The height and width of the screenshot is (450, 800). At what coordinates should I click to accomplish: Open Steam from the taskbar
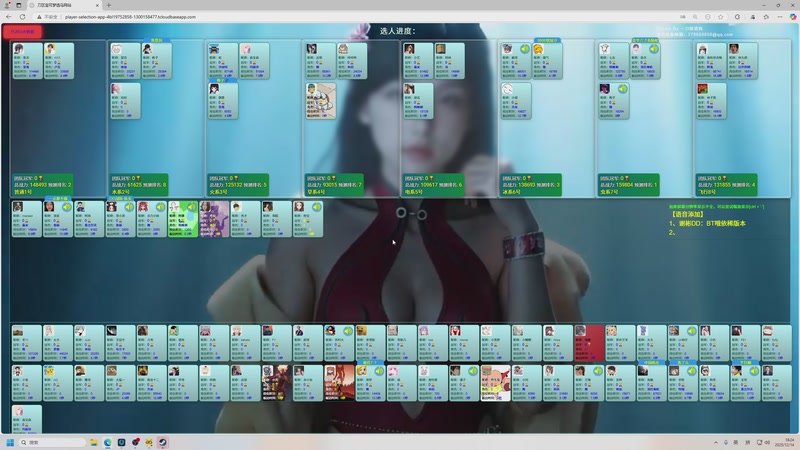(x=162, y=442)
